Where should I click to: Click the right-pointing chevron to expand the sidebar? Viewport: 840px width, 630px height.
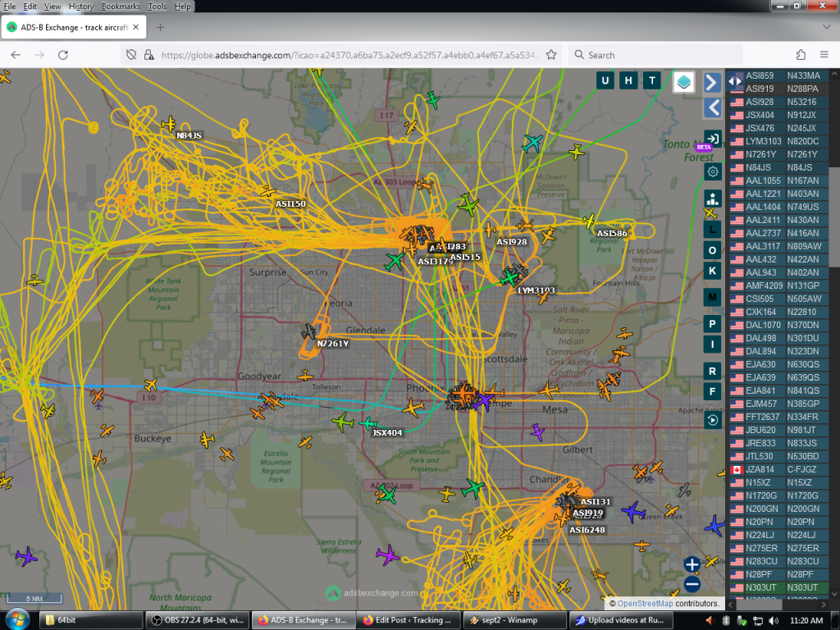click(712, 83)
